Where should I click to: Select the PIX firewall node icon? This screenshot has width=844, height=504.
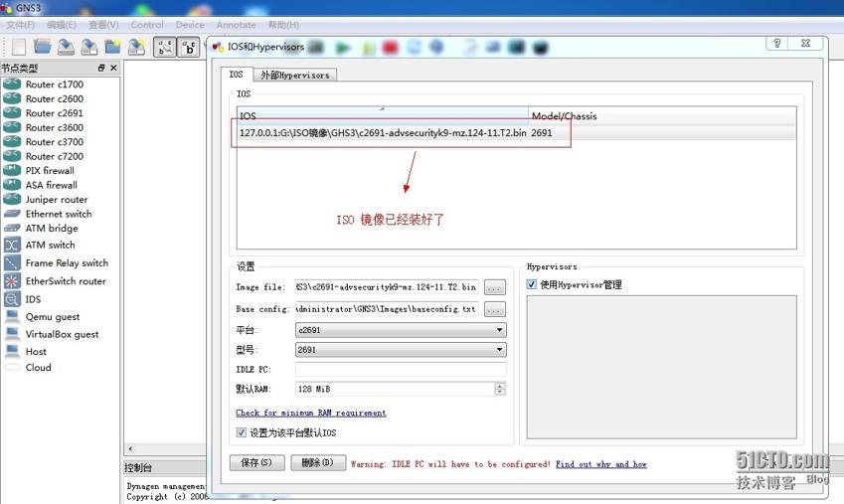[x=12, y=170]
